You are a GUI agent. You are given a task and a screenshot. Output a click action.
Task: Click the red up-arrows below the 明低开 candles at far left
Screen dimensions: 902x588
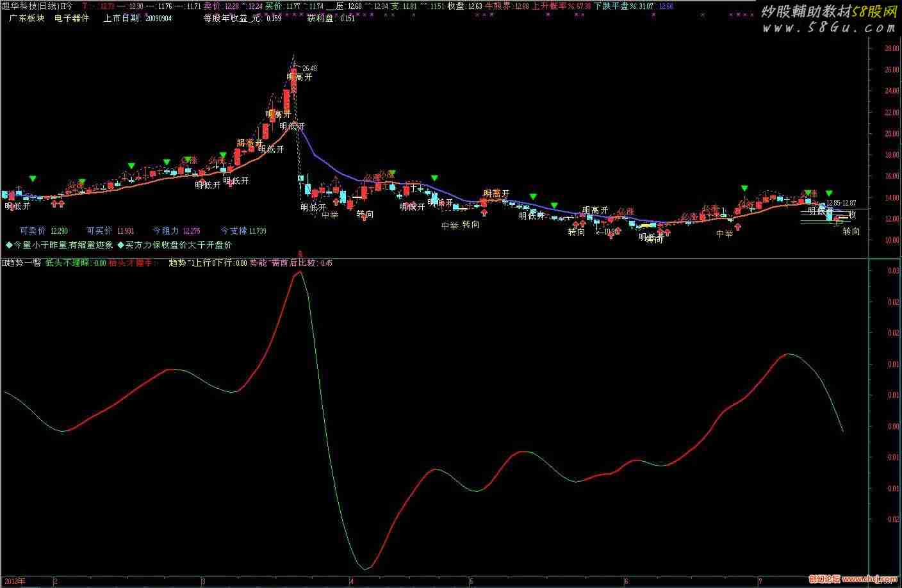point(58,203)
